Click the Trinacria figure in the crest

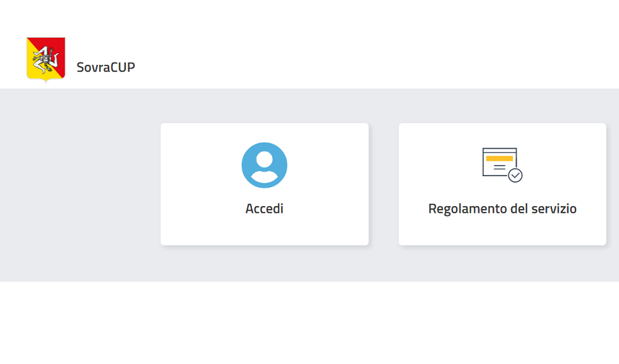point(46,59)
